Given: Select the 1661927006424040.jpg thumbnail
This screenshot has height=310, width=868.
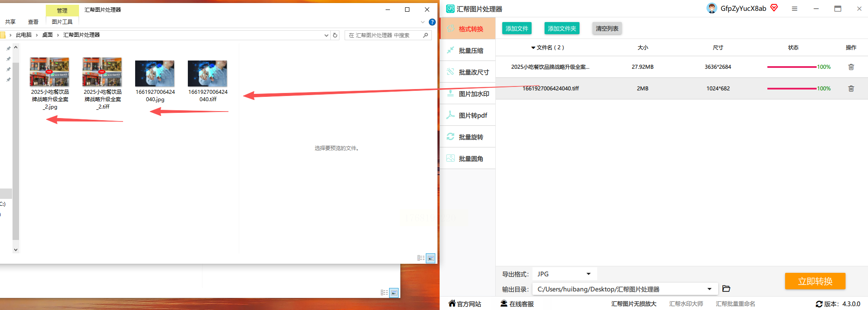Looking at the screenshot, I should [155, 74].
